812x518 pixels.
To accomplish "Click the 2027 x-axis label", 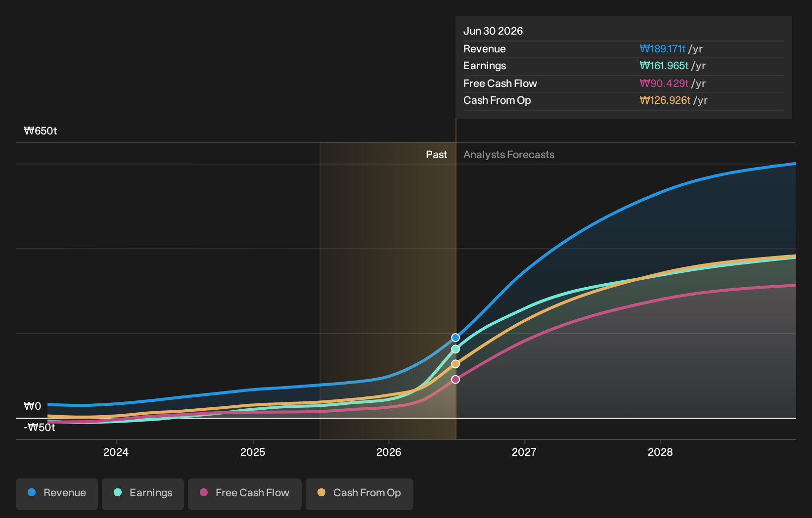I will point(524,452).
